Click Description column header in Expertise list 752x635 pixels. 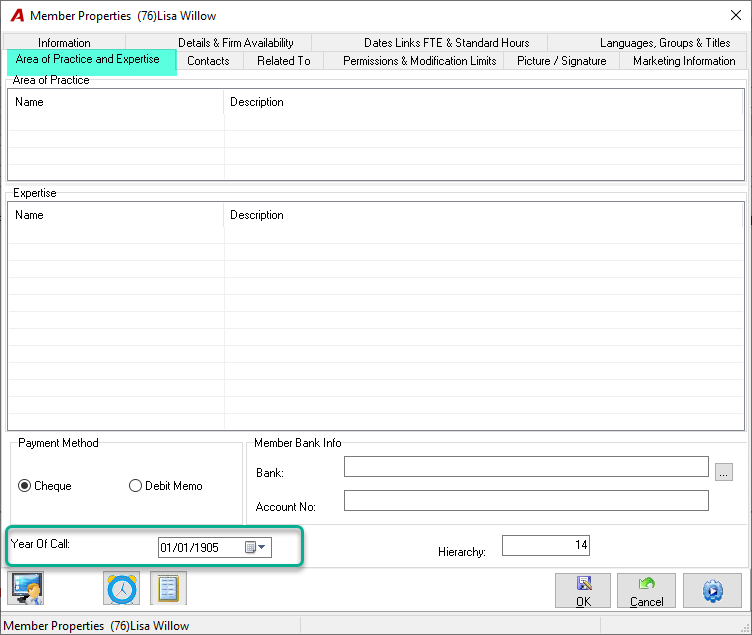tap(483, 215)
